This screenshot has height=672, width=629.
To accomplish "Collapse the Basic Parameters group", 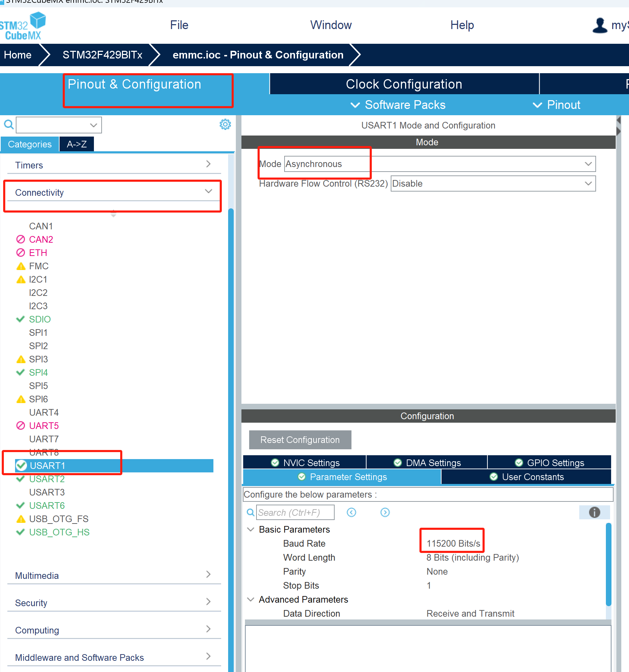I will 251,529.
